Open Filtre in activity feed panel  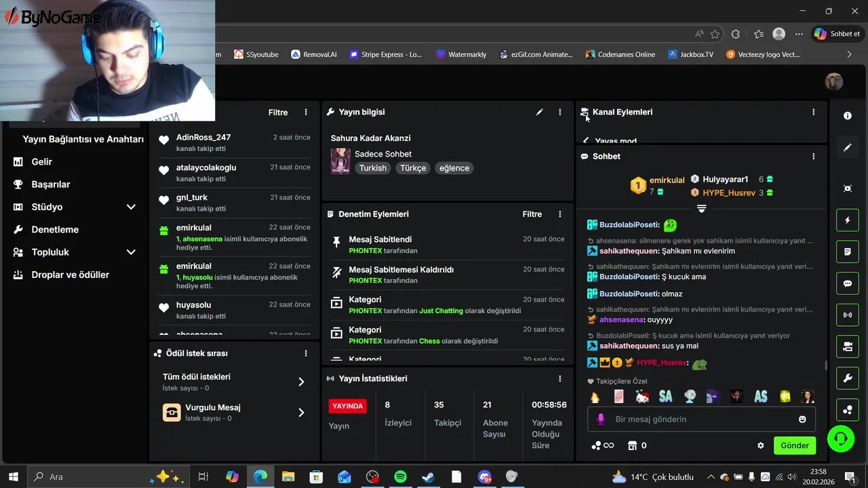tap(278, 113)
